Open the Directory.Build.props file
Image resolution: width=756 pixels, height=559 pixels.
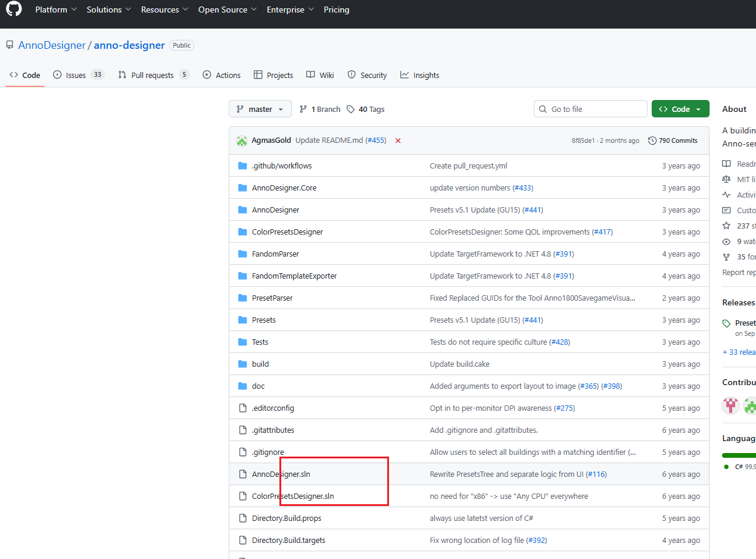287,518
